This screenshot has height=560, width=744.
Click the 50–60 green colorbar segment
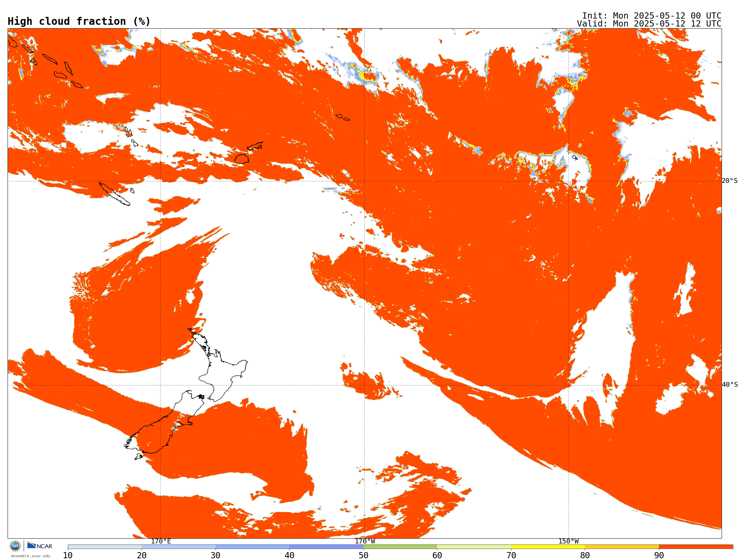(x=400, y=547)
